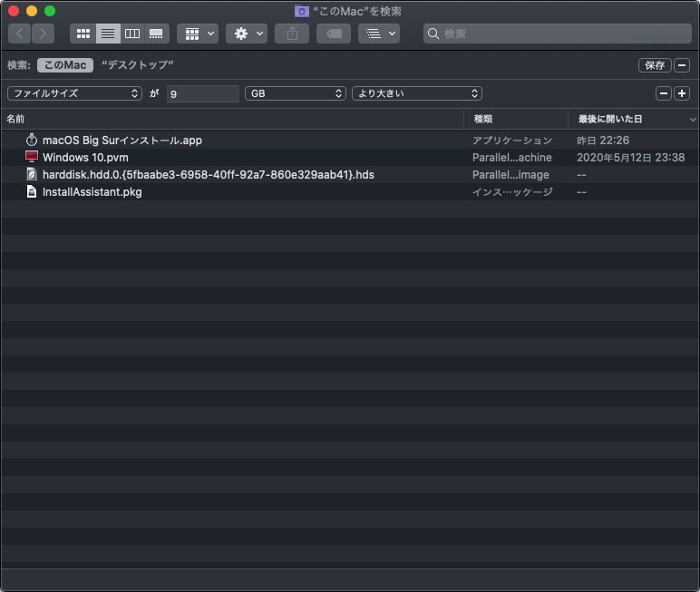
Task: Switch to icon view
Action: [x=83, y=34]
